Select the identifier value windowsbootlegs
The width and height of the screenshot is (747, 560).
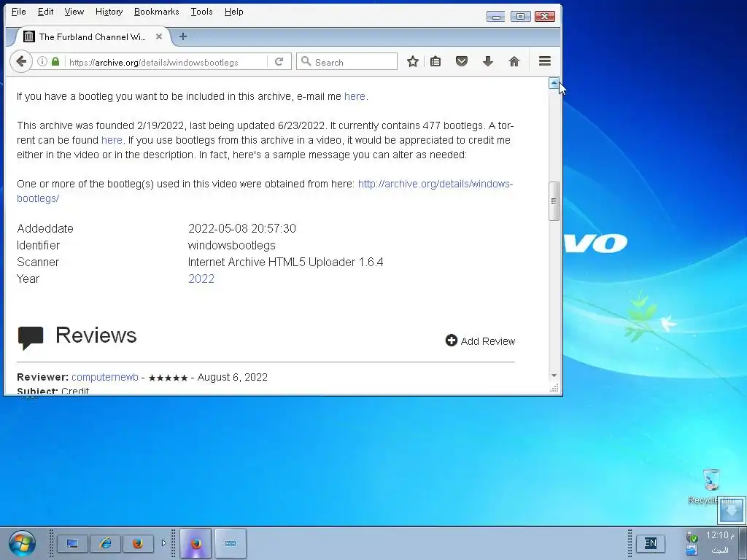point(231,245)
